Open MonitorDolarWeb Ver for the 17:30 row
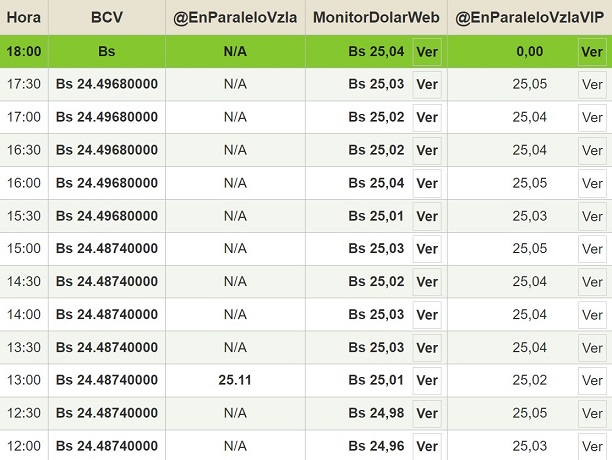Screen dimensions: 612x460 (x=427, y=85)
